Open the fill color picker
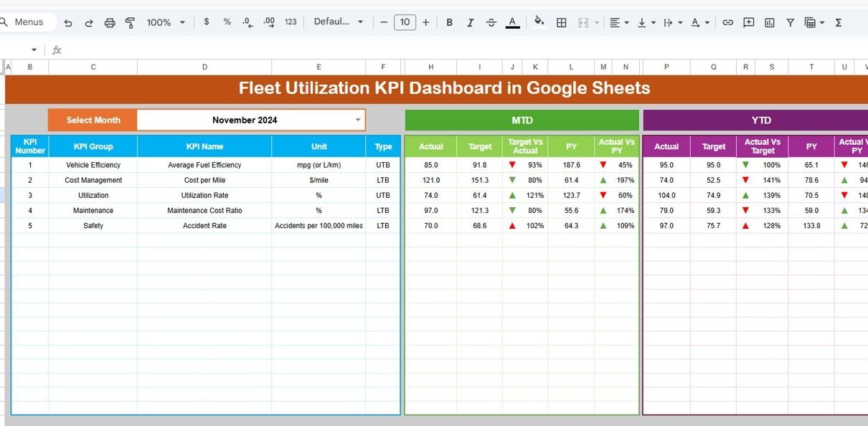868x426 pixels. [539, 22]
